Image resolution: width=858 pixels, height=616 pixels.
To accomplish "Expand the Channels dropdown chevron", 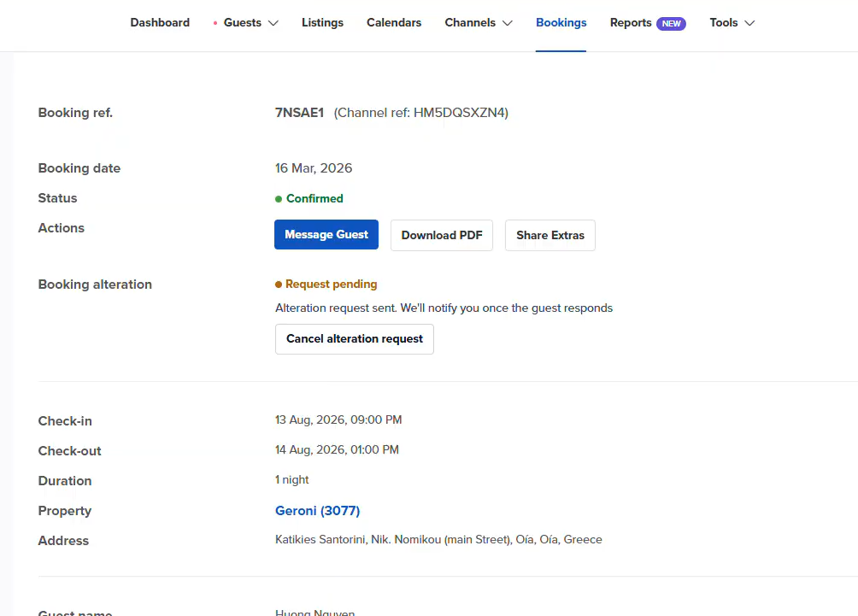I will (x=508, y=23).
